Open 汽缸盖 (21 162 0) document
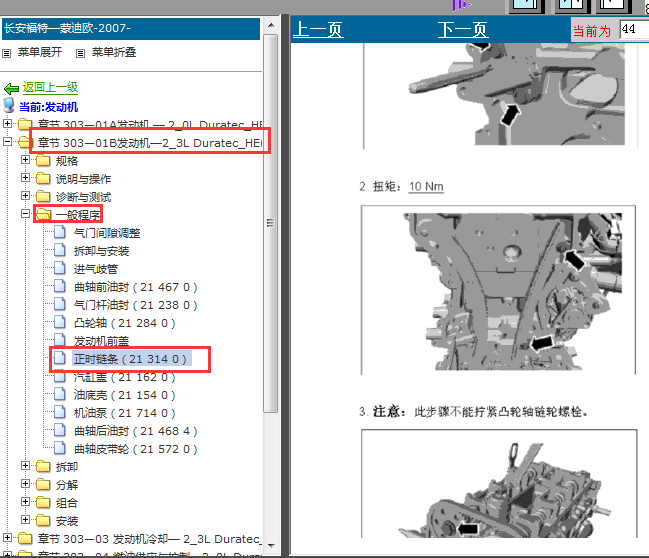649x558 pixels. 125,377
